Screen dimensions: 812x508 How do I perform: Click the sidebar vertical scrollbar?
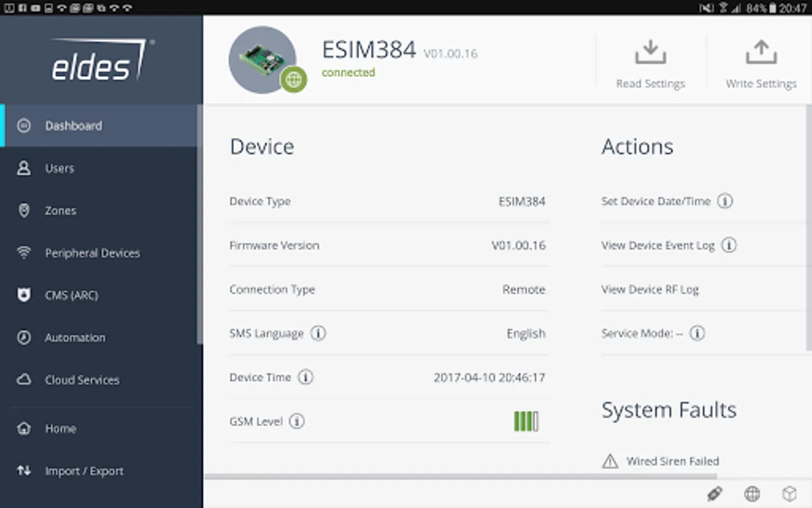pos(200,224)
